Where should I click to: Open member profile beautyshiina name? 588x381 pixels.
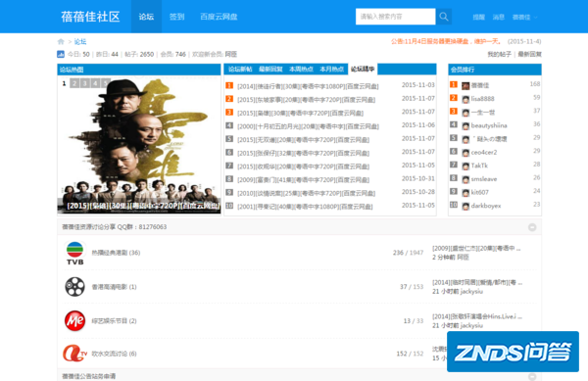489,125
